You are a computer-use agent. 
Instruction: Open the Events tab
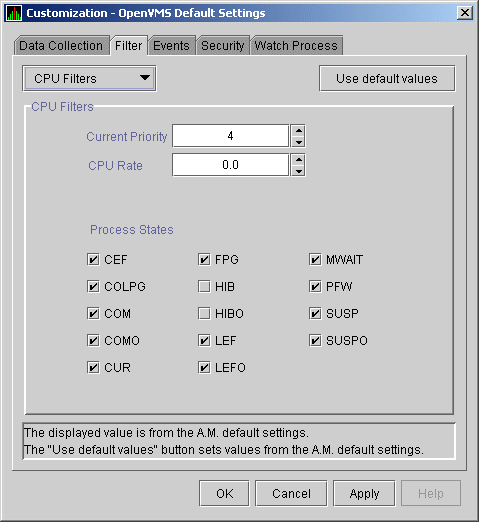pos(171,46)
